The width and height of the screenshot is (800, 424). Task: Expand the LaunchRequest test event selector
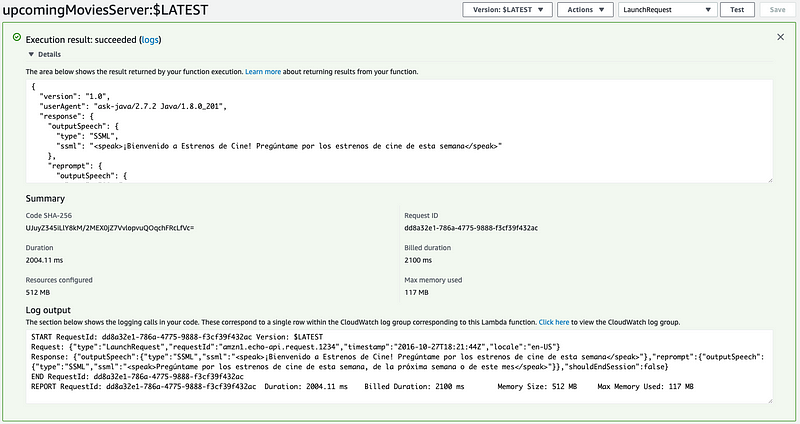[x=665, y=9]
